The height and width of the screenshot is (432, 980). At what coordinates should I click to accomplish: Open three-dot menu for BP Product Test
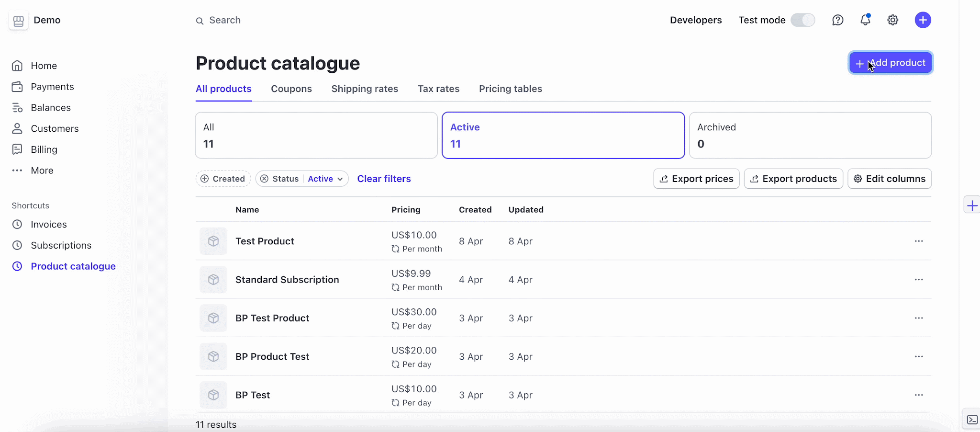tap(919, 356)
